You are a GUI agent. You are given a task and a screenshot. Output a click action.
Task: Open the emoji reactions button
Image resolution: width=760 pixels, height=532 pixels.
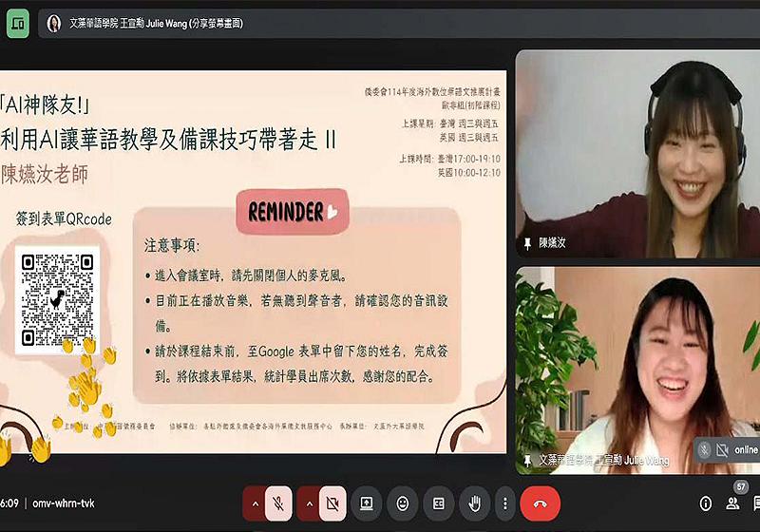(403, 503)
